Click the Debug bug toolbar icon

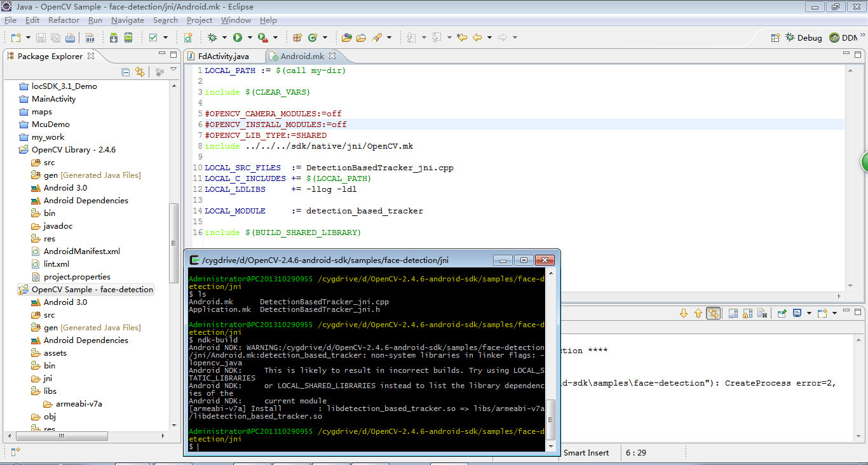coord(213,37)
